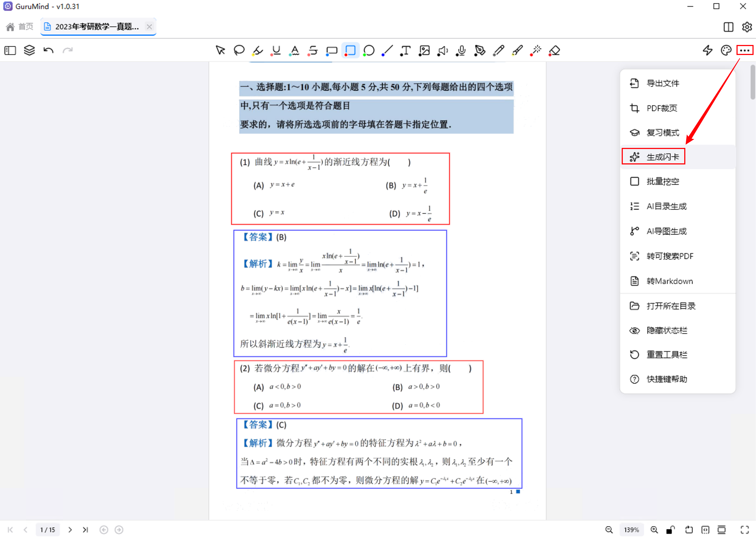Viewport: 756px width, 538px height.
Task: Select the strikethrough tool
Action: coord(313,50)
